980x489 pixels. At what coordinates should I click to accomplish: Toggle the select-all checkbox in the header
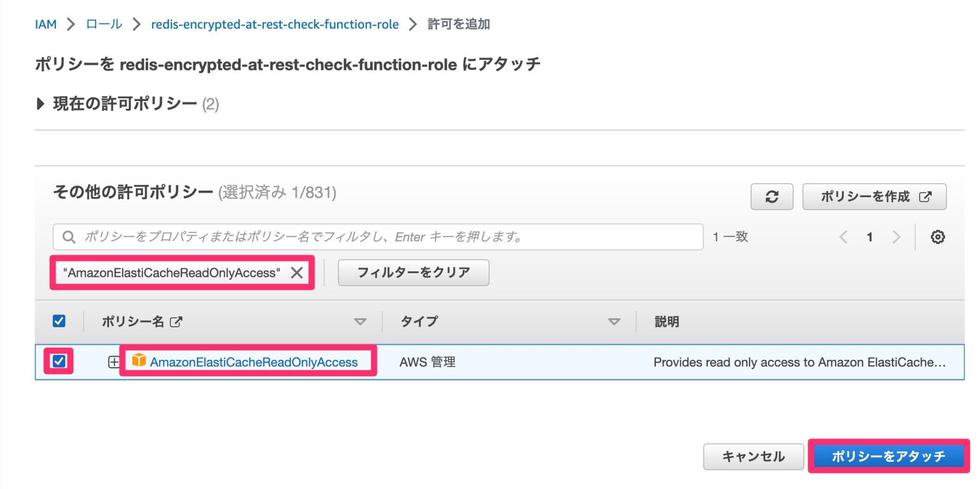coord(59,322)
